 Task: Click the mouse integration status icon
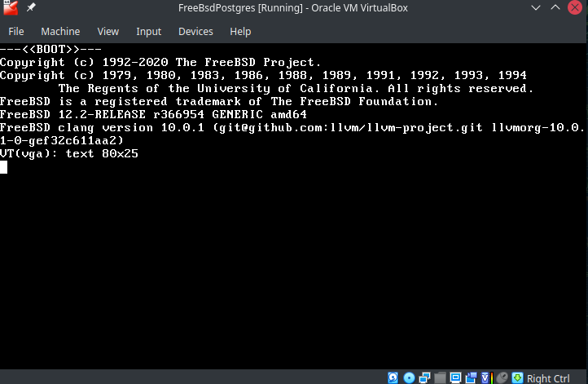coord(502,377)
